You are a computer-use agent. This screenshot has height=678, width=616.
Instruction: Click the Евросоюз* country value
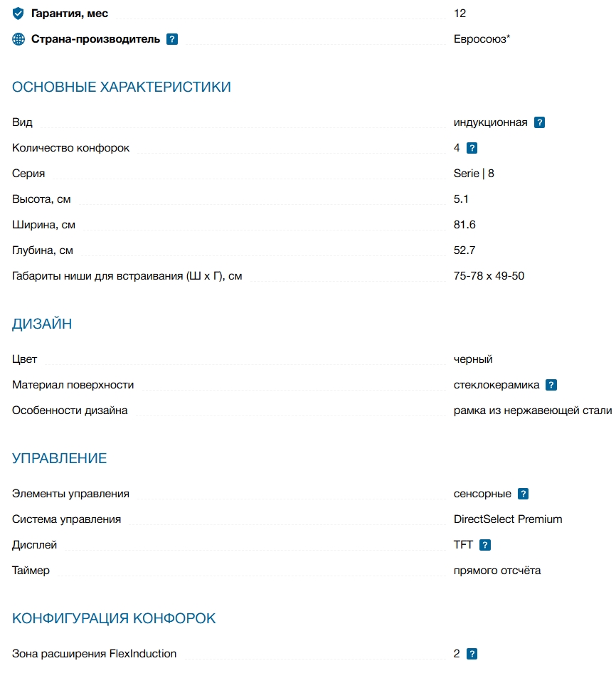(x=482, y=39)
